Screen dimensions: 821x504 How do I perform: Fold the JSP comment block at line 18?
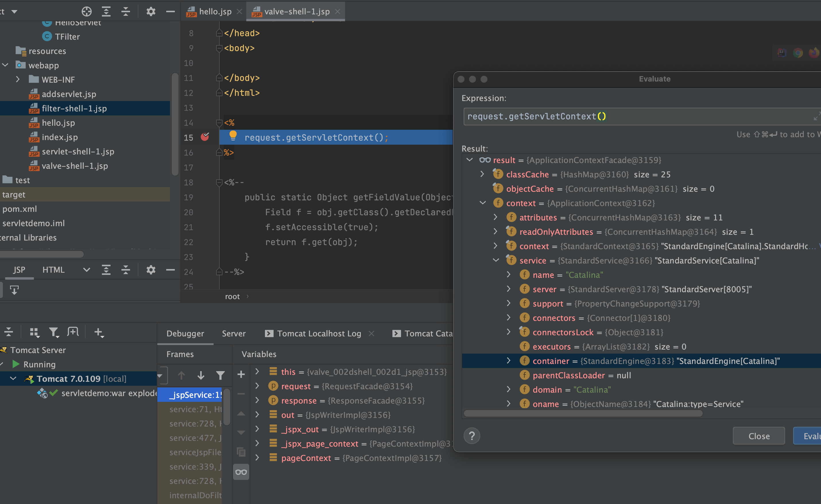219,183
